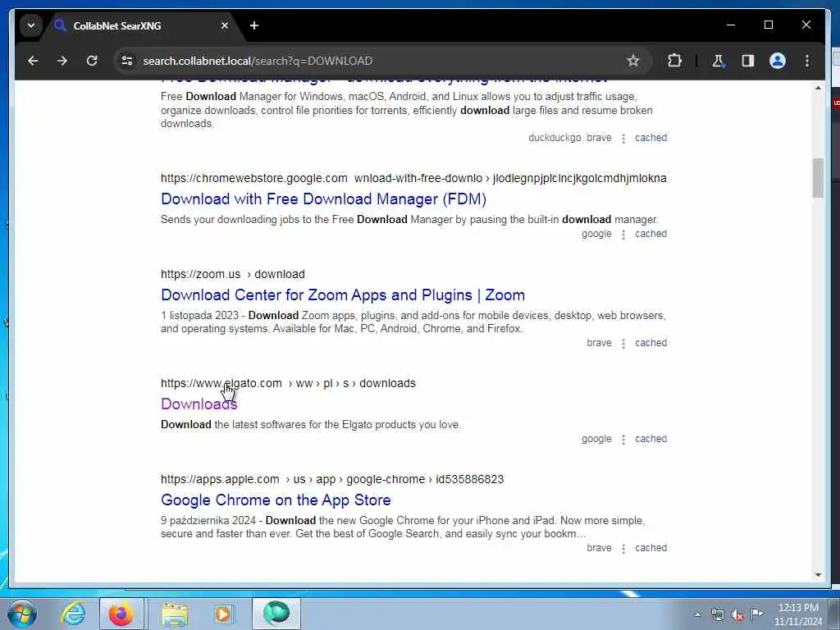Screen dimensions: 840x630
Task: Open the Action Center flag icon
Action: [x=756, y=614]
